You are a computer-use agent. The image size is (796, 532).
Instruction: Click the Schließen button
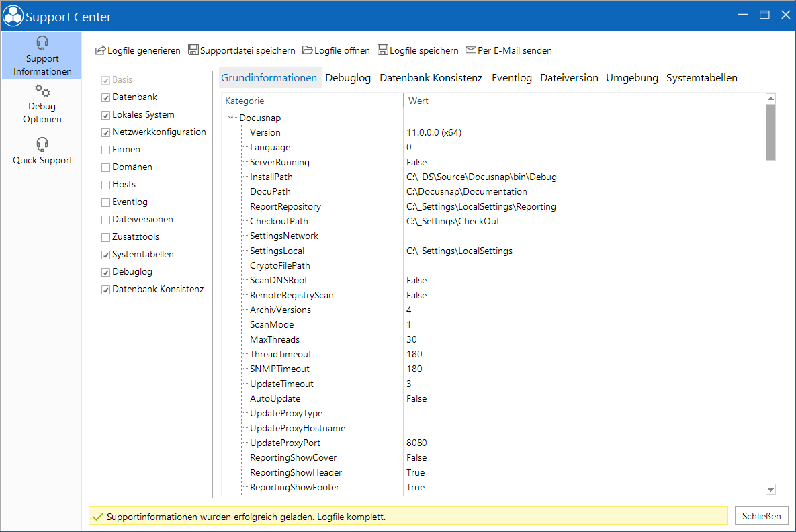[762, 516]
